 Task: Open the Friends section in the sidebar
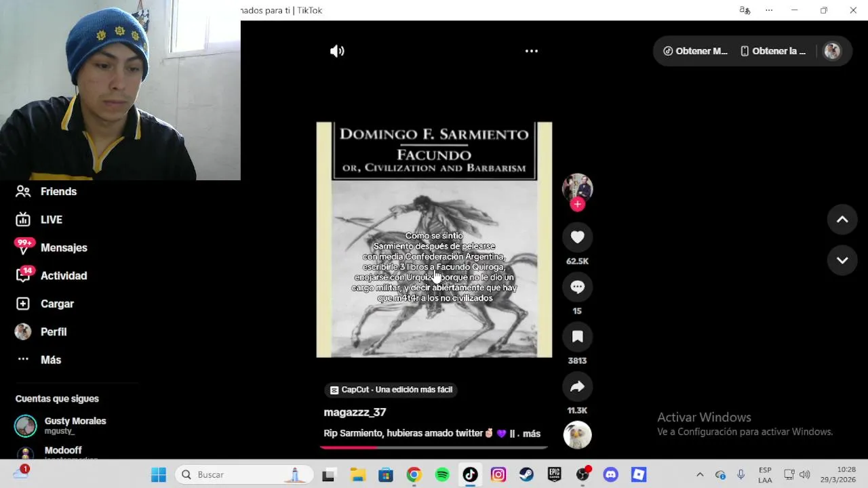(x=46, y=192)
